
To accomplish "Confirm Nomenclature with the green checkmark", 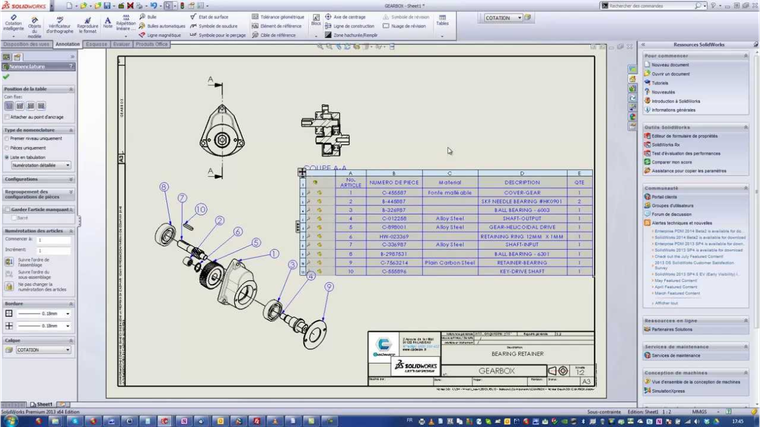I will pyautogui.click(x=6, y=77).
